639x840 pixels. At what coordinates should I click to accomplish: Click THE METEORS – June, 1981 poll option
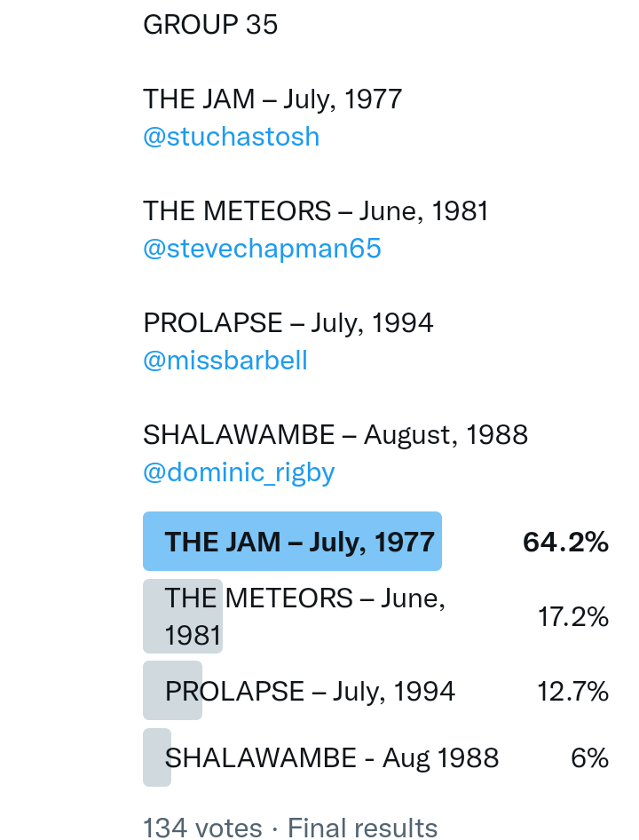point(304,616)
